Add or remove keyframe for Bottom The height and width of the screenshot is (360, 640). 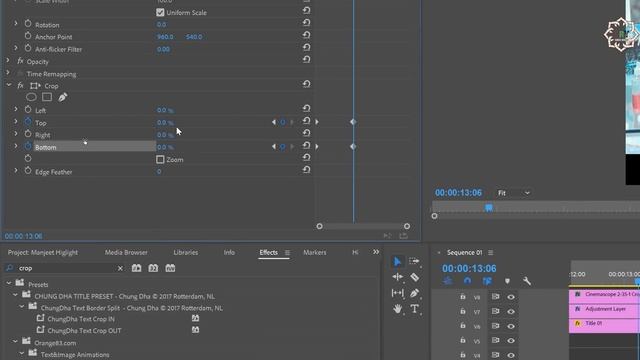282,147
